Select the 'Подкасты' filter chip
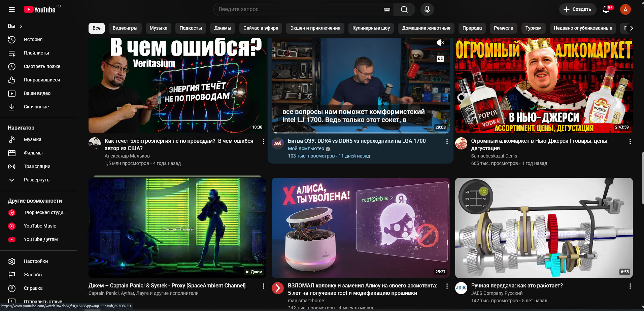Image resolution: width=644 pixels, height=311 pixels. [x=191, y=28]
